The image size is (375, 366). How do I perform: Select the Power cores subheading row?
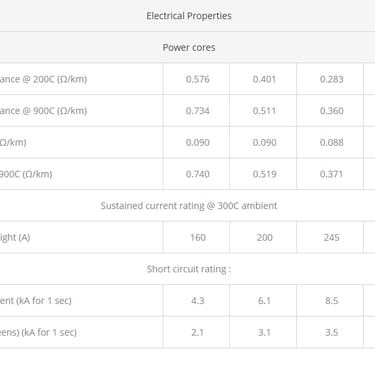pyautogui.click(x=189, y=47)
